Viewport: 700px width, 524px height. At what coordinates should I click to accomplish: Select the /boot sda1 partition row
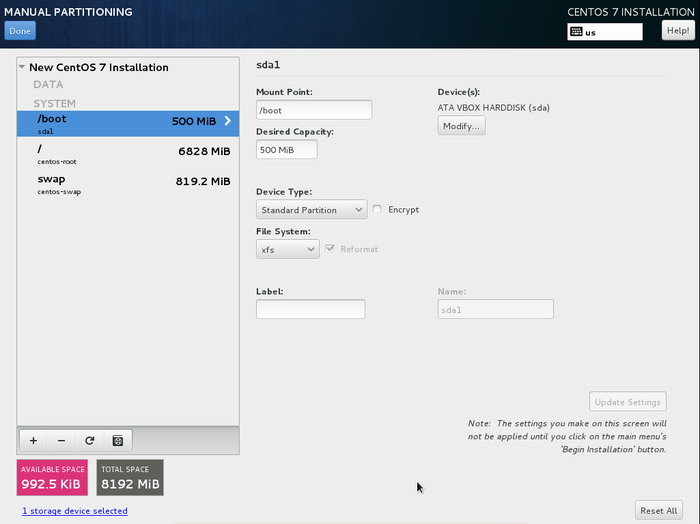point(128,124)
